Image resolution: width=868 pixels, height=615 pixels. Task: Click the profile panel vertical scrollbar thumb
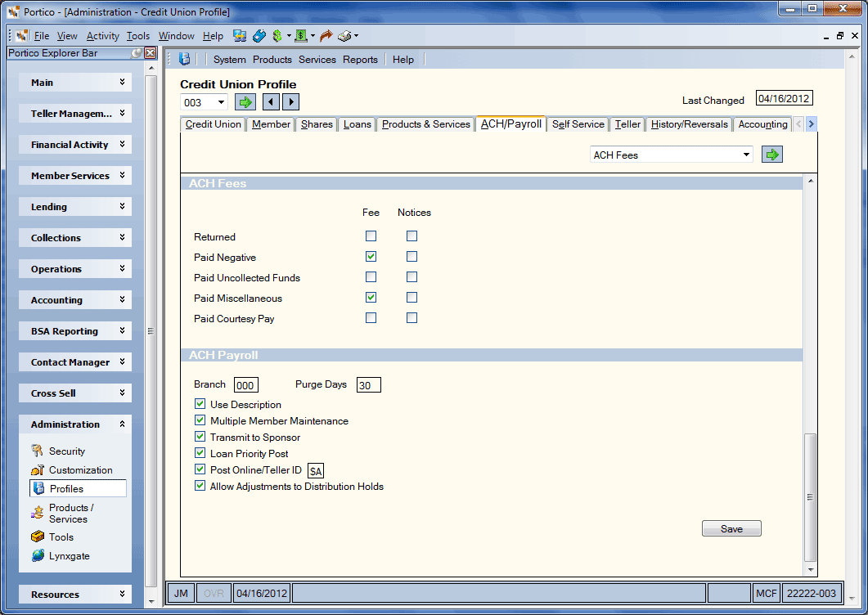click(x=810, y=497)
